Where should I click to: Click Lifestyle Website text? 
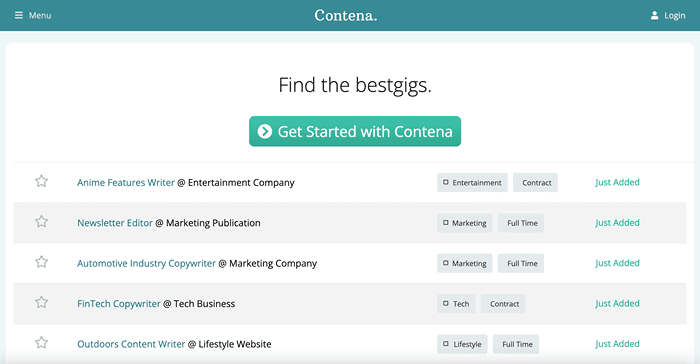(x=235, y=344)
